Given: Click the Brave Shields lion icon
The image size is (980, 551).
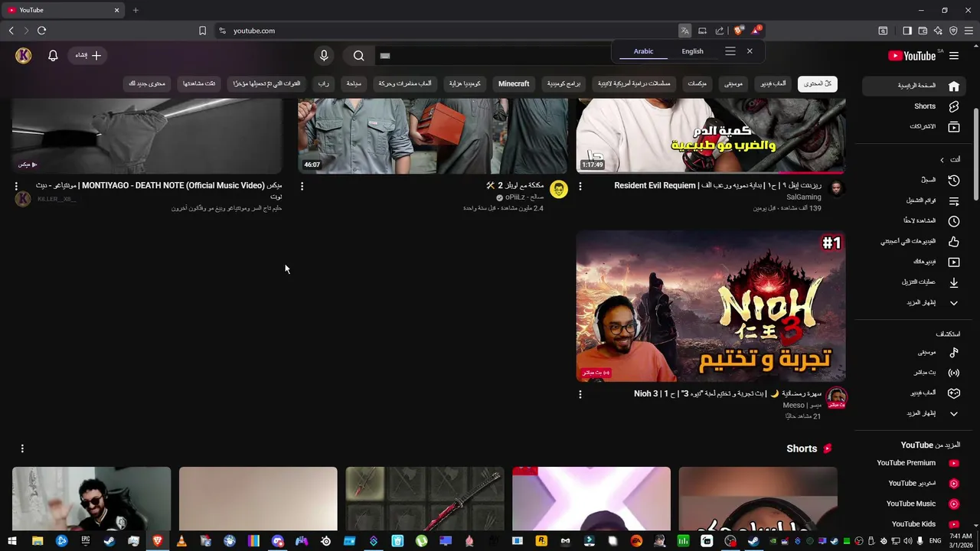Looking at the screenshot, I should pos(739,31).
